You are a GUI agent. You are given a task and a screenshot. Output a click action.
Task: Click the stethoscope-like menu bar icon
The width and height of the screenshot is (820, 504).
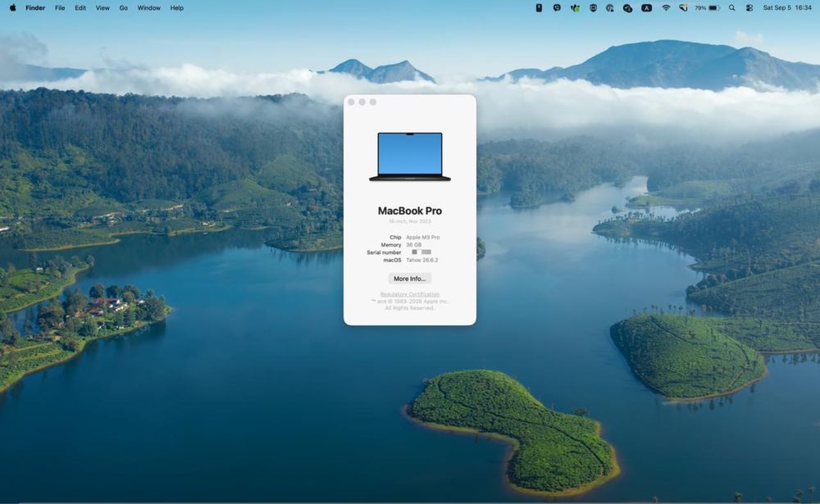point(683,8)
